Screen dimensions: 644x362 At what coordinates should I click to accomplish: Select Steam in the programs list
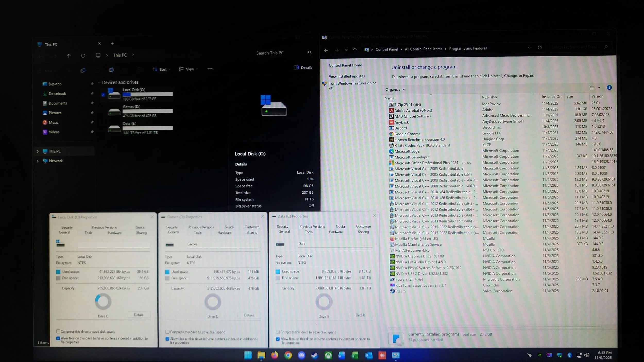400,291
